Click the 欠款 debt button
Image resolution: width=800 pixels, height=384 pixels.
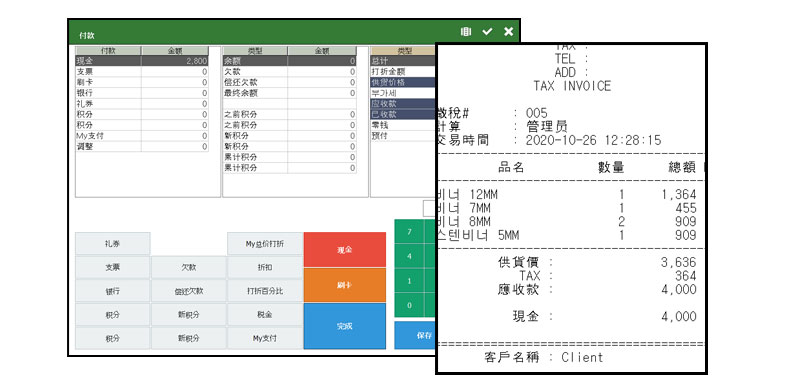pyautogui.click(x=188, y=267)
